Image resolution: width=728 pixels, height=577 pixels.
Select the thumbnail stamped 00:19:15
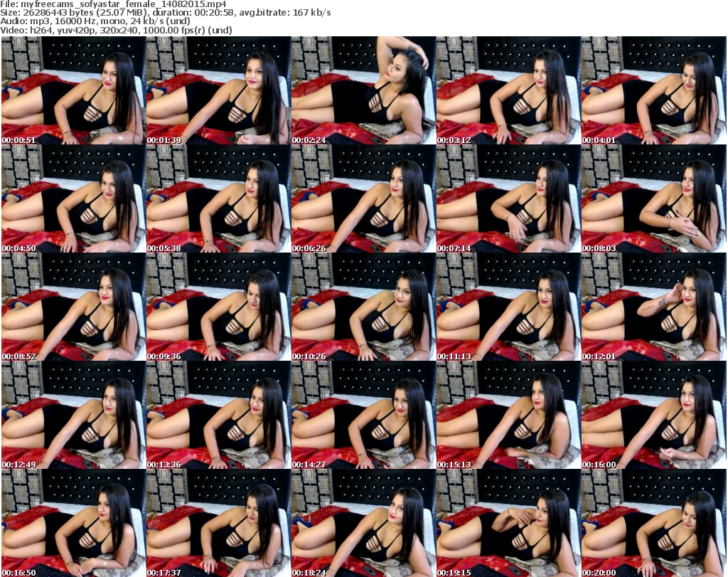(x=508, y=523)
